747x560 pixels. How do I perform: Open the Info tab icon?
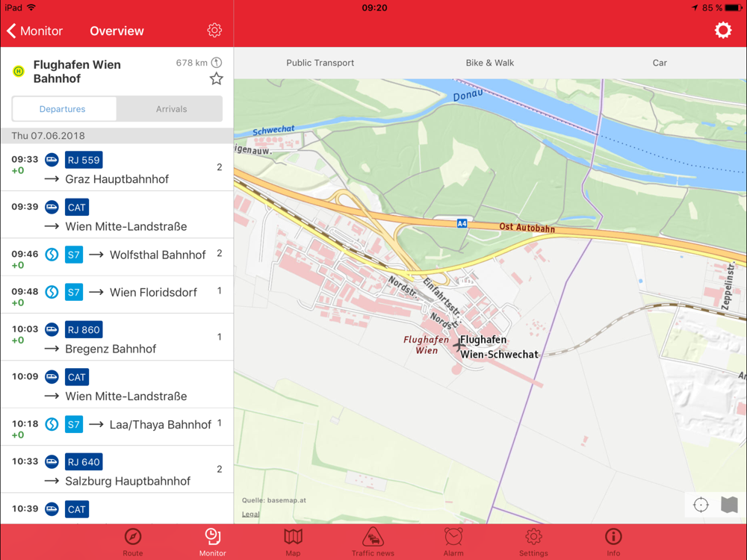[613, 537]
